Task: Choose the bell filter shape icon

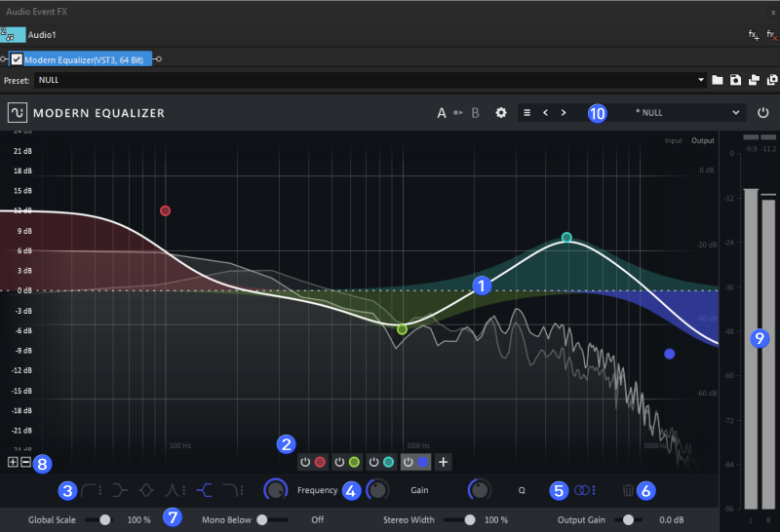Action: tap(147, 490)
